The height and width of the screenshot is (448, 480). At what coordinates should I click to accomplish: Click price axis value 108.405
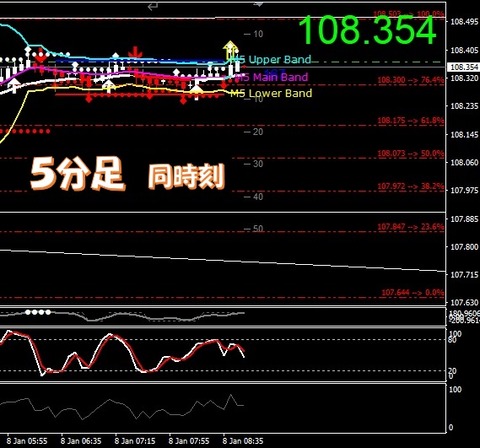[464, 50]
